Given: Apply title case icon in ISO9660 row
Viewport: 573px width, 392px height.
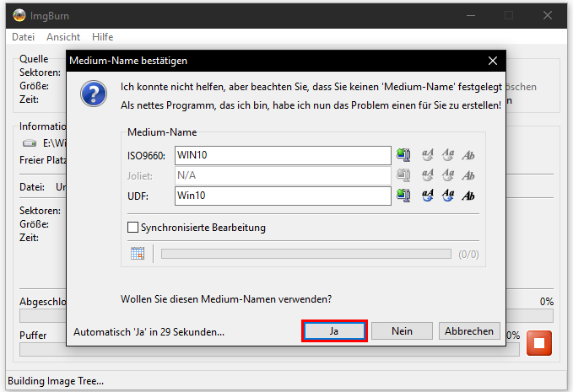Looking at the screenshot, I should coord(468,155).
